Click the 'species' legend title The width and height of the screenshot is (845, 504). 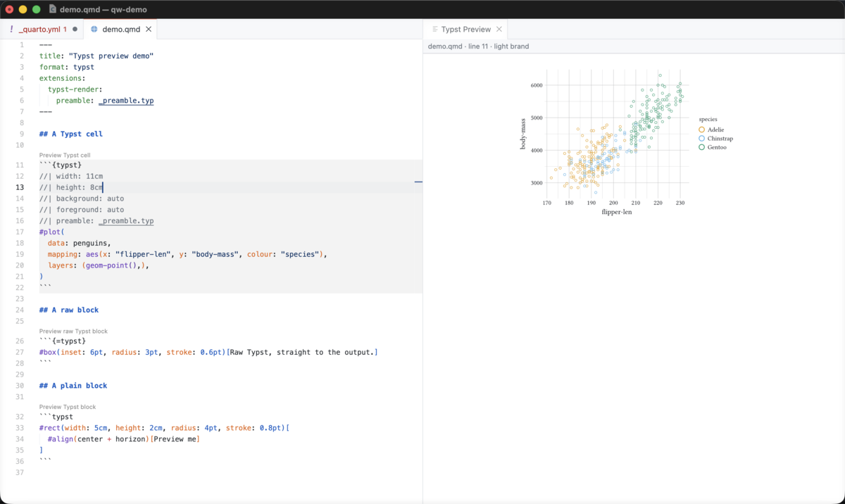coord(708,120)
